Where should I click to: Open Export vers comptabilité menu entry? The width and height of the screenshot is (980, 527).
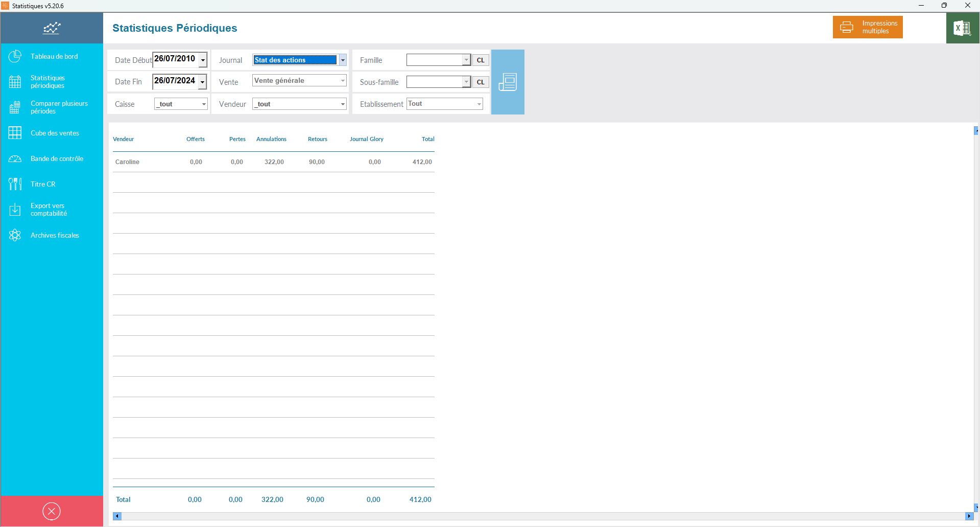(49, 210)
